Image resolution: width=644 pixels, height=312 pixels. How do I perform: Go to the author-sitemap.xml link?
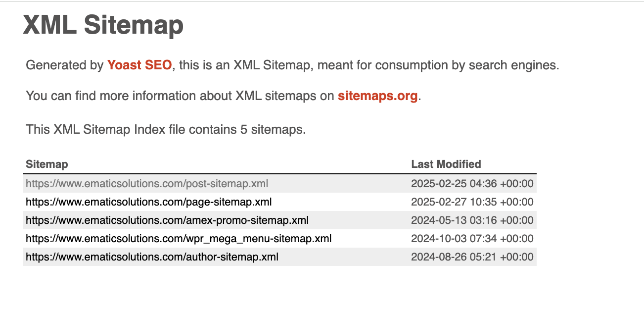coord(152,257)
